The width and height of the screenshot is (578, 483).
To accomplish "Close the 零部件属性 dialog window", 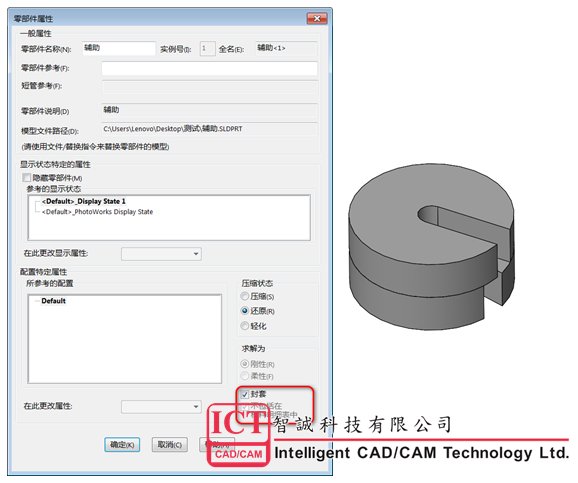I will [x=317, y=18].
